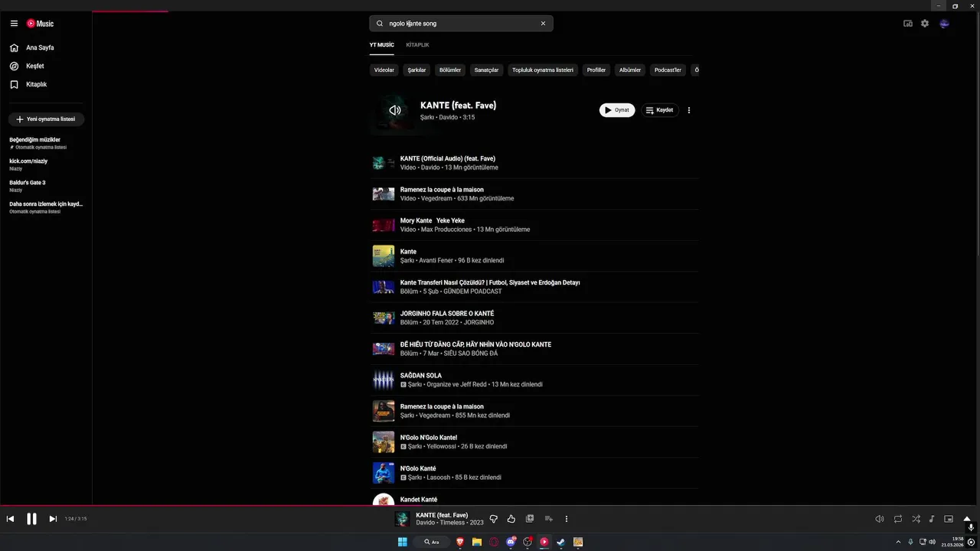Click the album thumbnail in player bar
Image resolution: width=980 pixels, height=551 pixels.
coord(402,519)
